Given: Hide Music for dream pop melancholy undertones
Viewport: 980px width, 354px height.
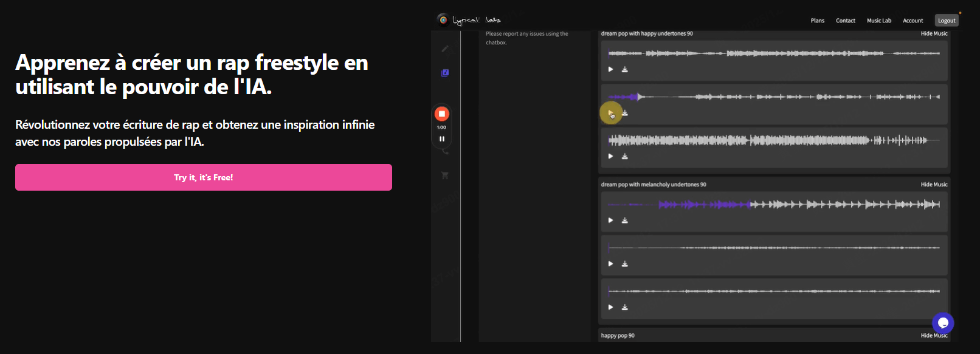Looking at the screenshot, I should 934,185.
